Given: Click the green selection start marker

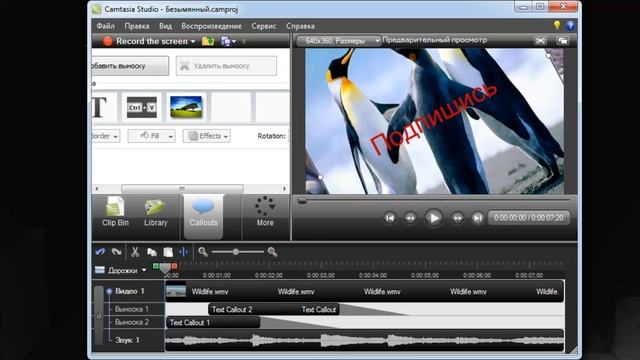Looking at the screenshot, I should pyautogui.click(x=156, y=266).
